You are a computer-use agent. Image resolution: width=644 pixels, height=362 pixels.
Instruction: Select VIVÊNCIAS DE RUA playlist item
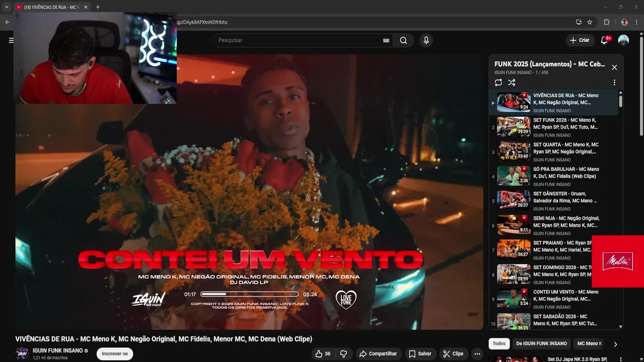coord(553,103)
